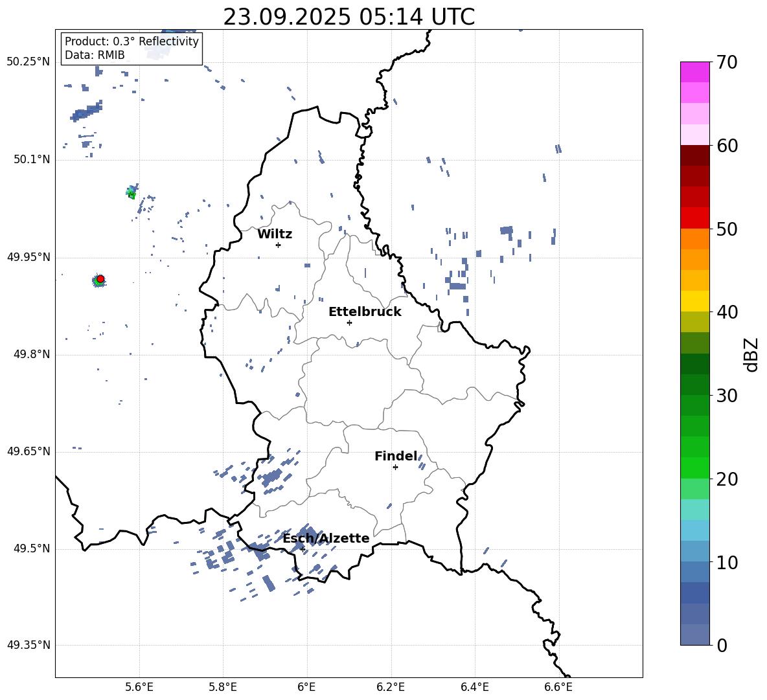Click the large echo above Esch/Alzette label
Image resolution: width=767 pixels, height=700 pixels.
pyautogui.click(x=309, y=532)
